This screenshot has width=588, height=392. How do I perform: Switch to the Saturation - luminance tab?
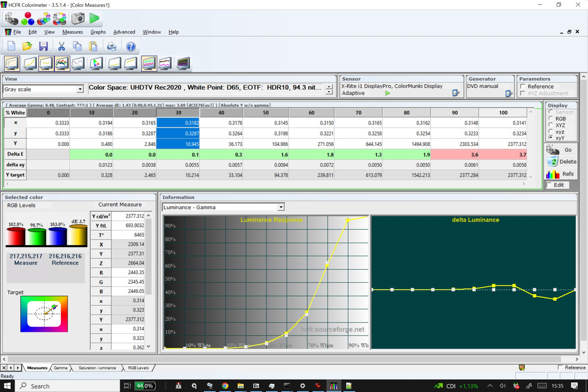click(x=97, y=367)
